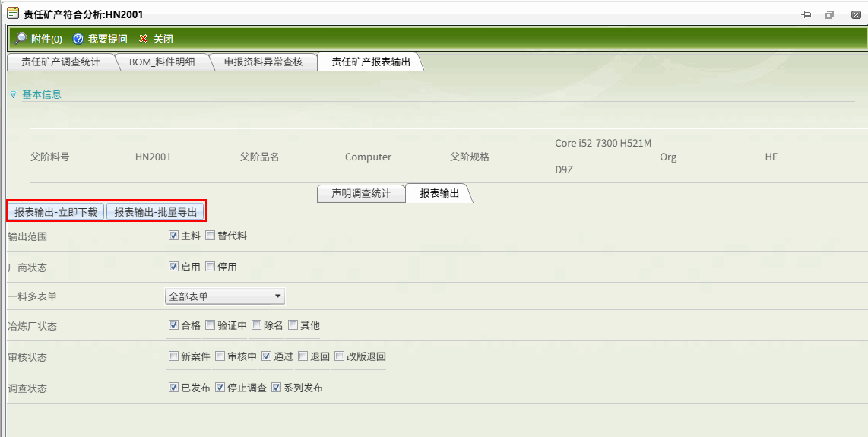Click the document icon in title bar
The image size is (868, 437).
coord(12,14)
